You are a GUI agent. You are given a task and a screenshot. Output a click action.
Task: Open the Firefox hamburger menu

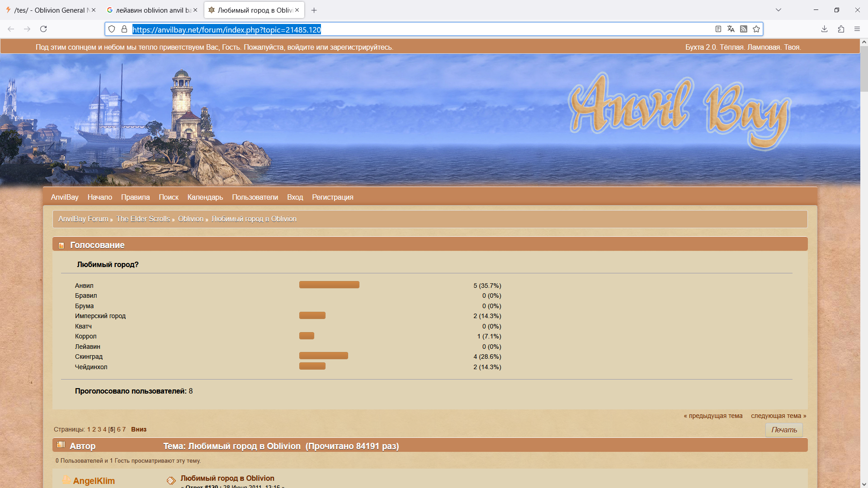(857, 29)
